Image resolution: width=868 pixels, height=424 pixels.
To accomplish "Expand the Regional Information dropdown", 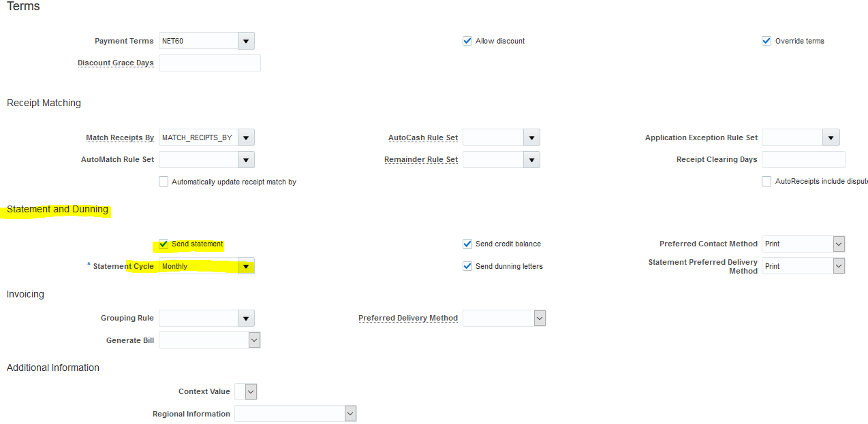I will click(x=350, y=413).
